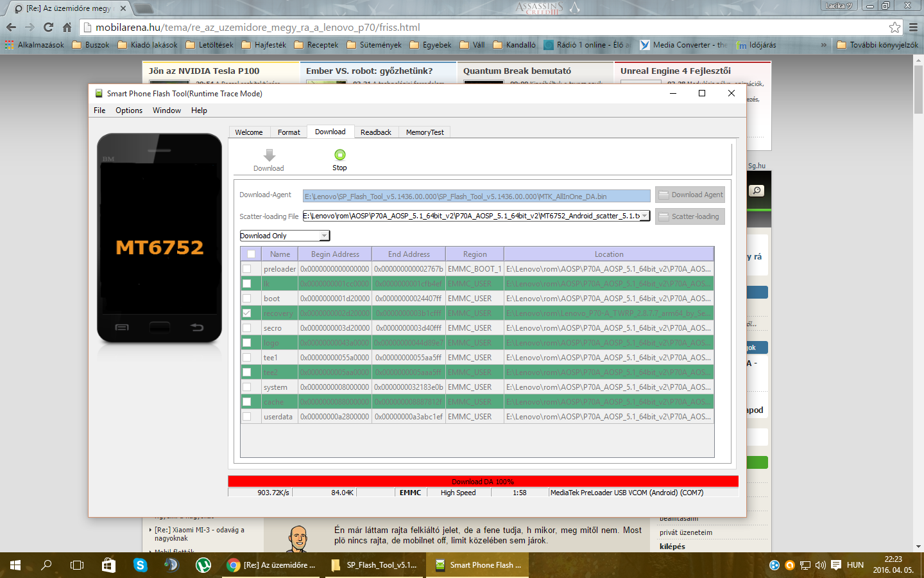Viewport: 924px width, 578px height.
Task: Open Skype from taskbar
Action: point(140,565)
